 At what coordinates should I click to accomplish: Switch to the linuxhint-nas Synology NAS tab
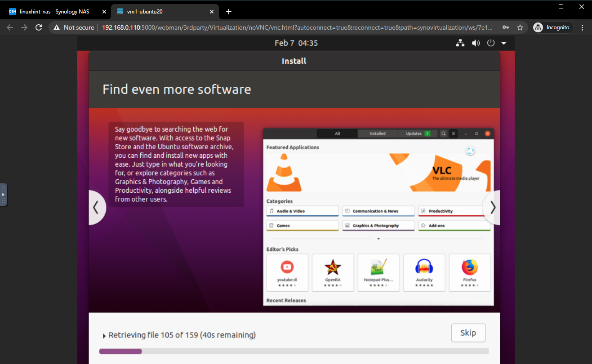pos(54,12)
